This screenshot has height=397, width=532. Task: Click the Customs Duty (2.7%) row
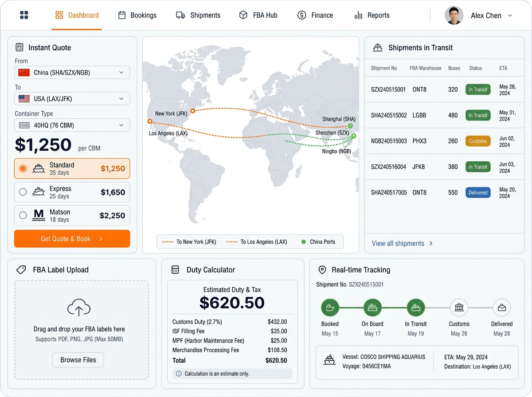pyautogui.click(x=230, y=322)
